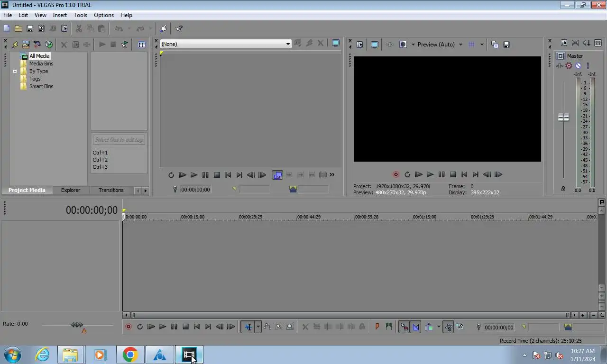
Task: Click the timeline horizontal scrollbar
Action: tap(350, 315)
